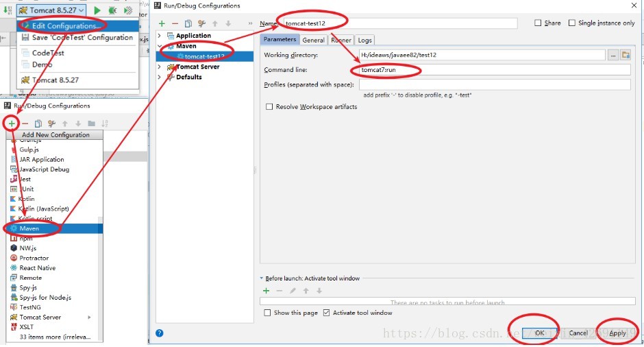The width and height of the screenshot is (644, 347).
Task: Click the Working directory path field
Action: [x=482, y=55]
